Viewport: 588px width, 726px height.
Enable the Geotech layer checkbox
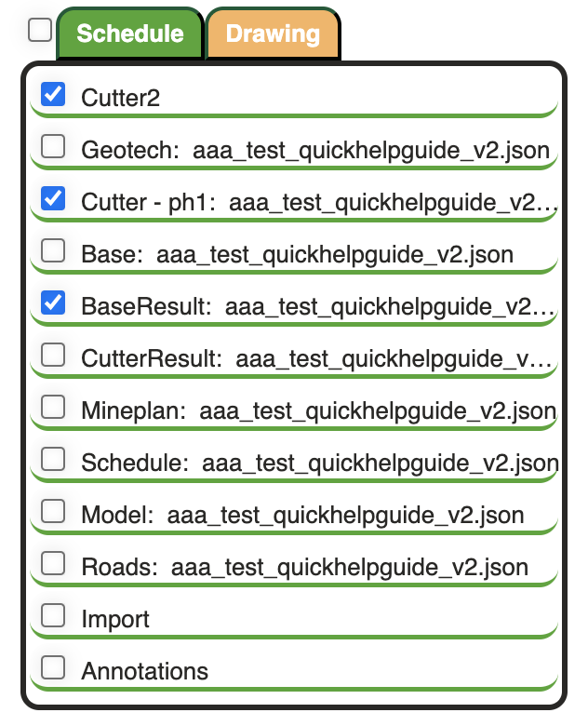coord(54,146)
